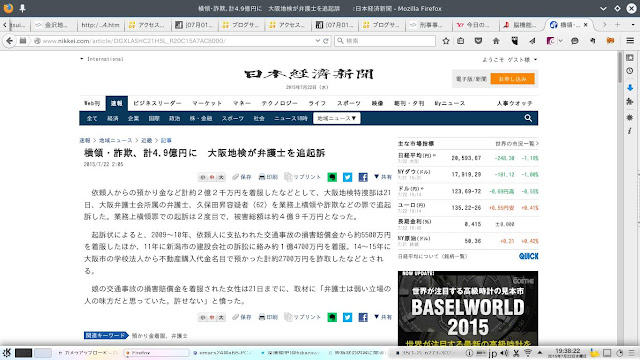
Task: Open the 人事ウオッチ link
Action: point(514,103)
